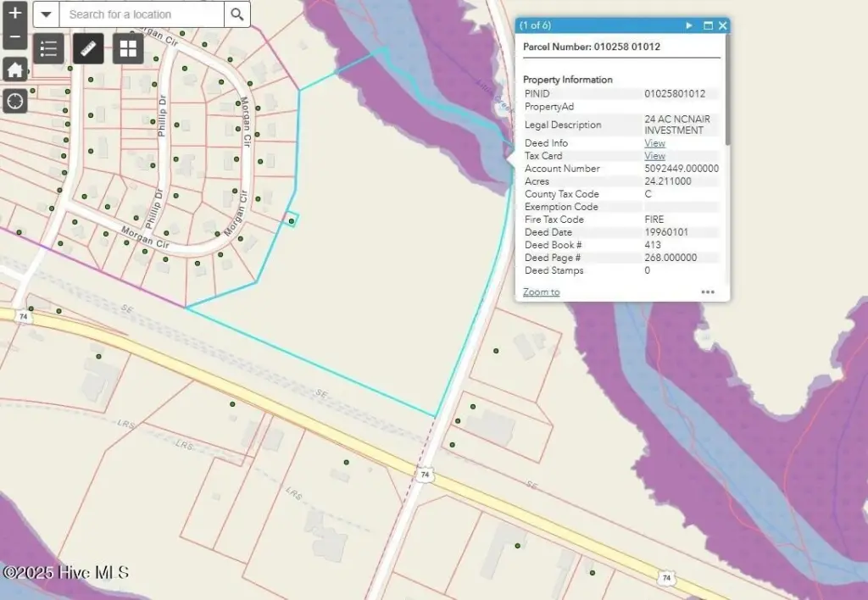Click the US 74 shield at intersection
868x600 pixels.
click(423, 476)
